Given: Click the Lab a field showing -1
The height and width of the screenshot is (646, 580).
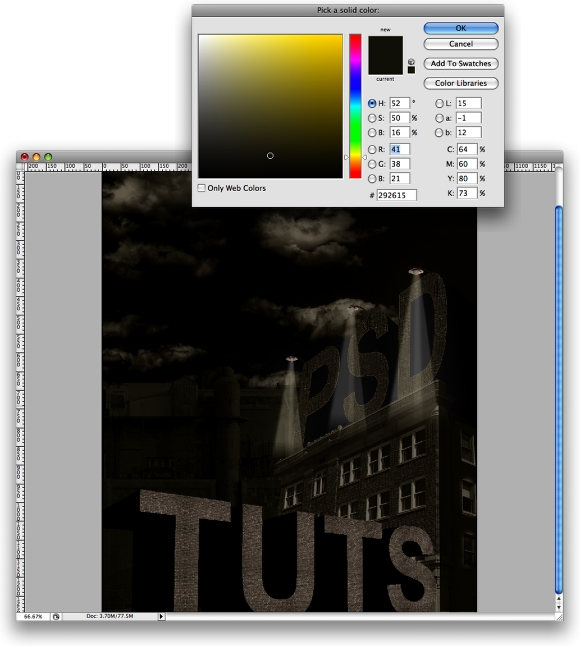Looking at the screenshot, I should (468, 118).
